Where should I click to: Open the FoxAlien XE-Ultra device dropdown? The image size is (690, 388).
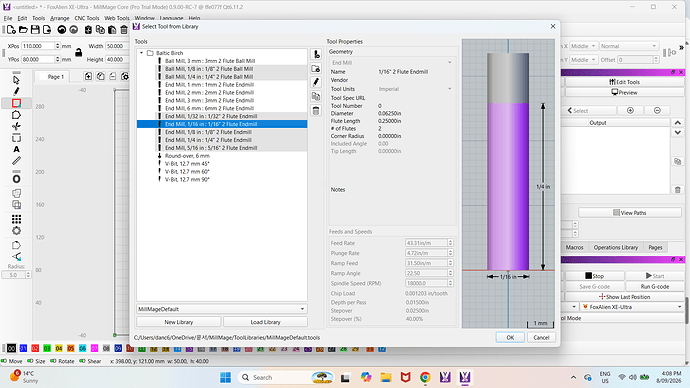pos(632,307)
